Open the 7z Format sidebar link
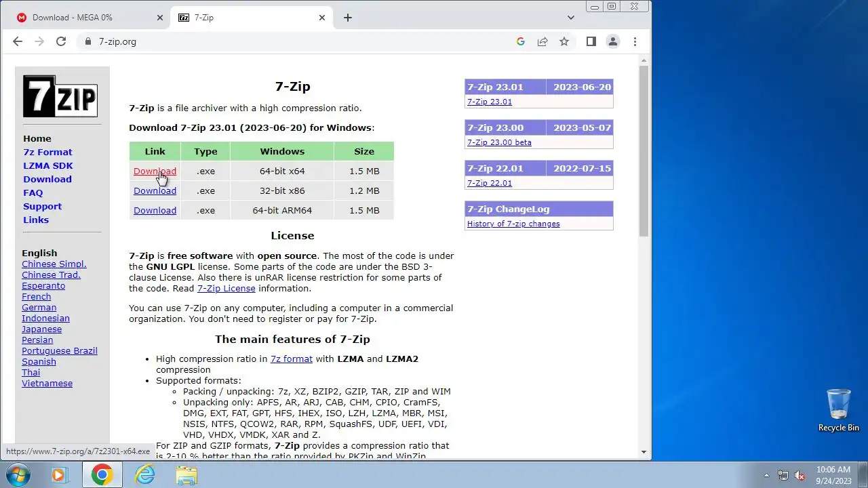 (47, 152)
